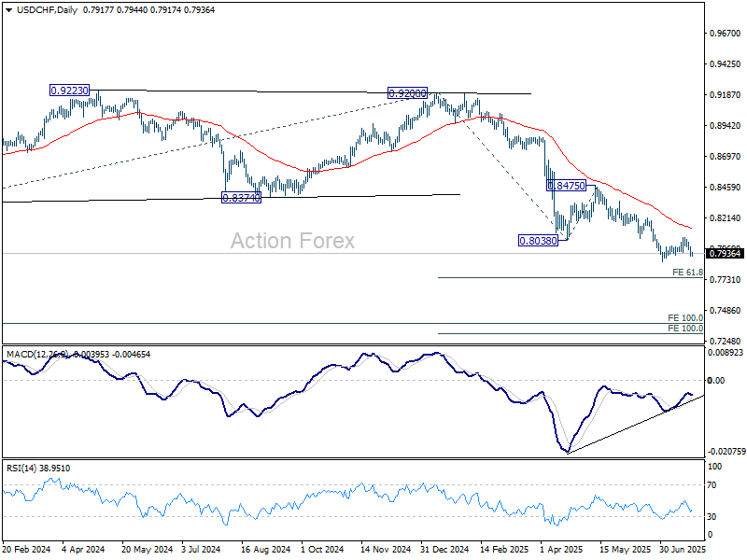The image size is (747, 560).
Task: Click the 0.77310 price axis value
Action: pos(725,279)
